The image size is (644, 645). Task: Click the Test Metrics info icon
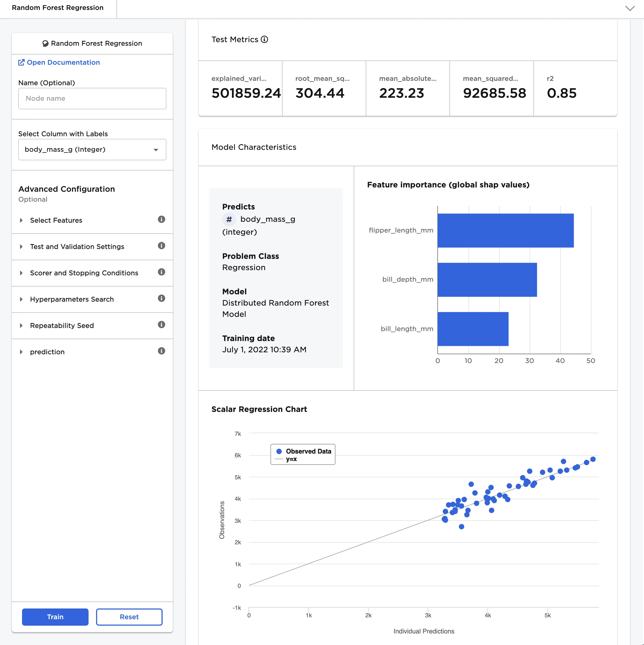pyautogui.click(x=264, y=40)
